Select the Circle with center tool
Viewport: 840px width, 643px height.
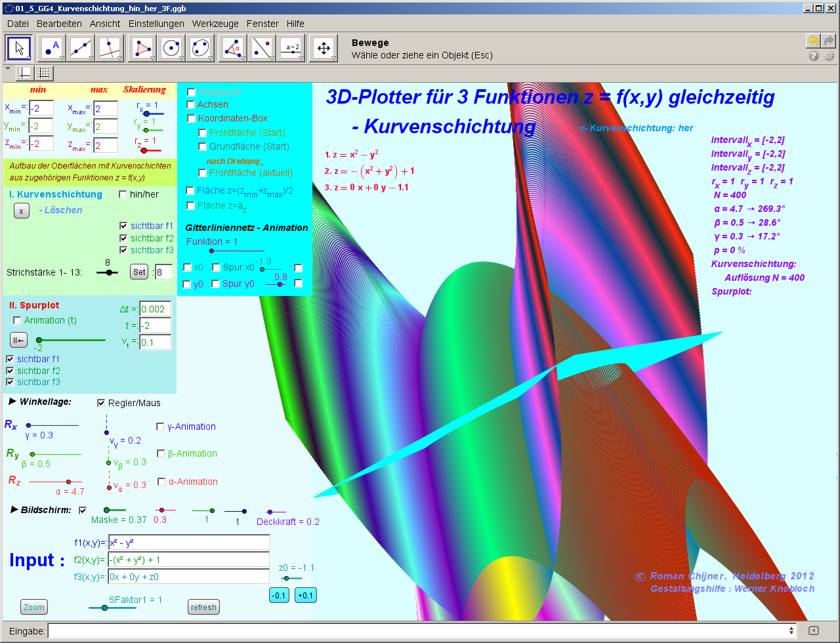pyautogui.click(x=171, y=49)
